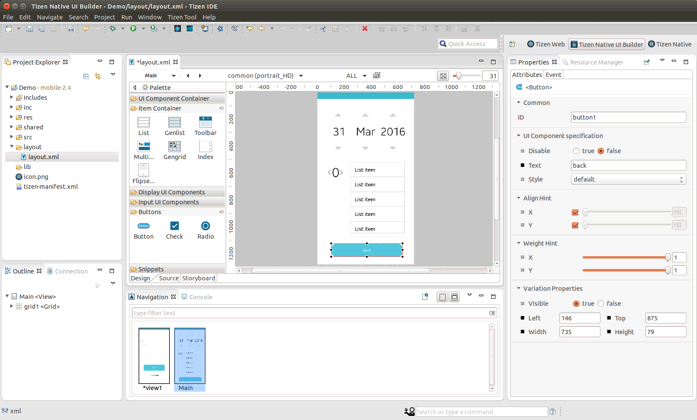Pick the Toolbar component in the palette
Viewport: 697px width, 420px height.
(x=205, y=124)
